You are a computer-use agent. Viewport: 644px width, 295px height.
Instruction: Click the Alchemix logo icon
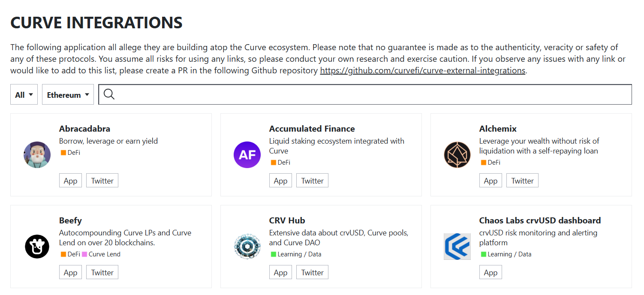coord(457,155)
